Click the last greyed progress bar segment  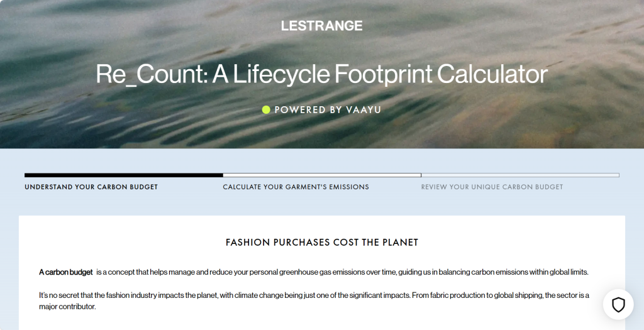pos(520,175)
